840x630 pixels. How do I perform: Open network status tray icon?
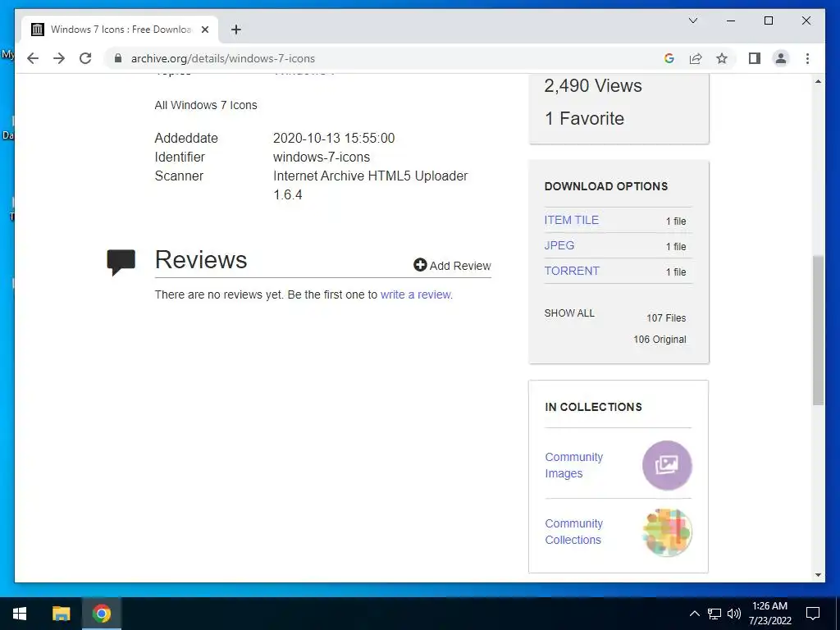[714, 614]
